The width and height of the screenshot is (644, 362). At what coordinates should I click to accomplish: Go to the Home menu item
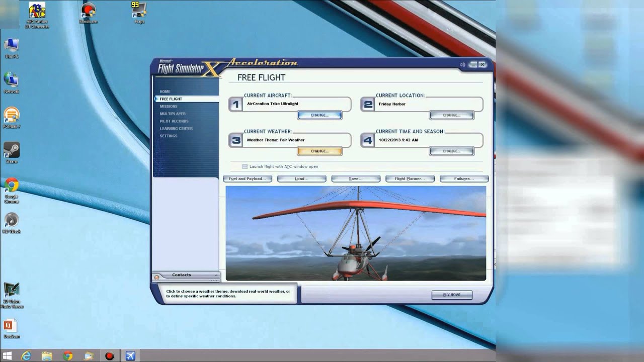click(165, 92)
